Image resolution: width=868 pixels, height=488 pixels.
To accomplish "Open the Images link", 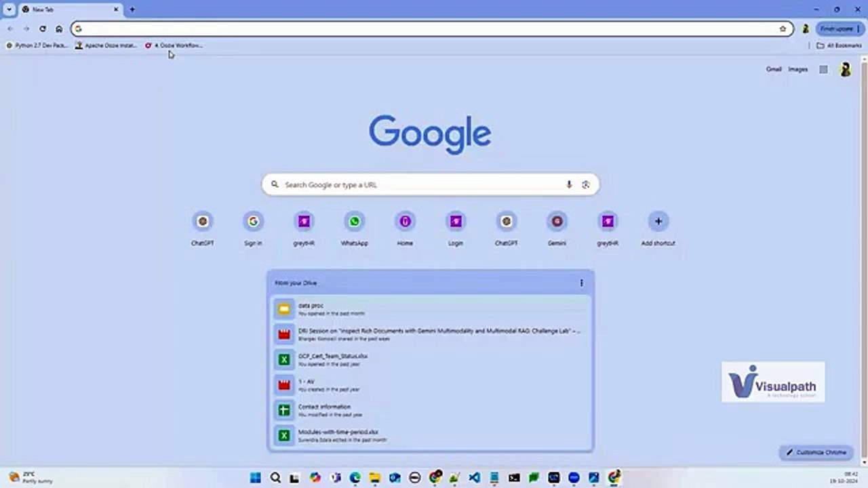I will tap(798, 69).
